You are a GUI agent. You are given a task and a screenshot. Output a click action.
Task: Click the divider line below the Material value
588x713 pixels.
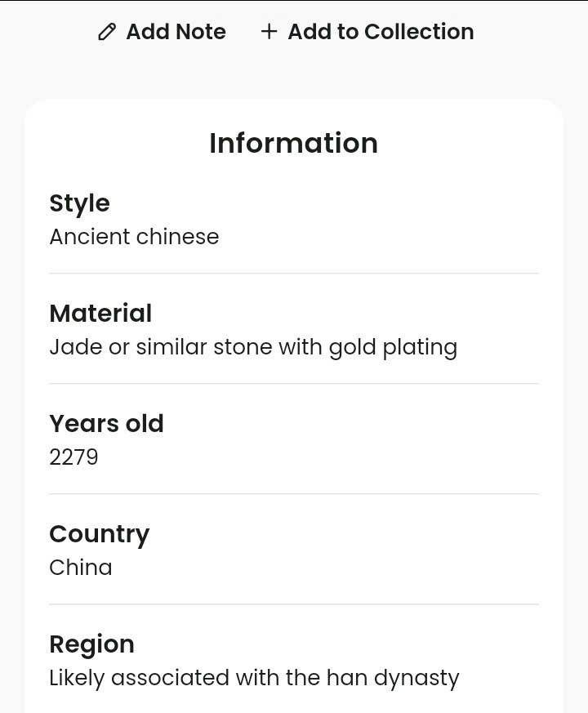[x=294, y=384]
